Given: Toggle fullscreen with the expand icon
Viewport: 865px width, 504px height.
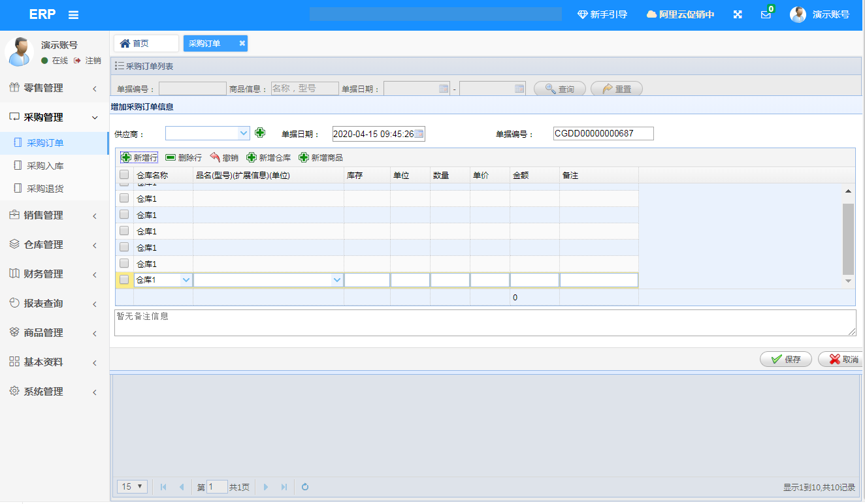Looking at the screenshot, I should click(x=738, y=14).
